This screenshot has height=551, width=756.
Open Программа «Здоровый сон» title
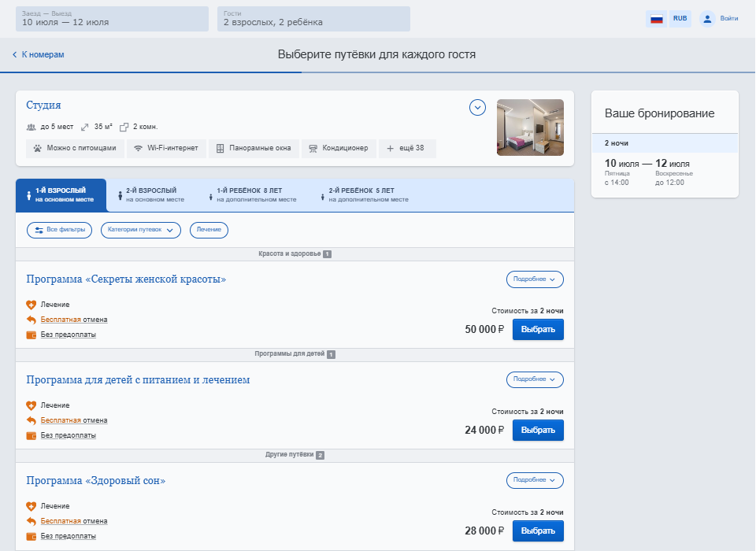coord(96,481)
